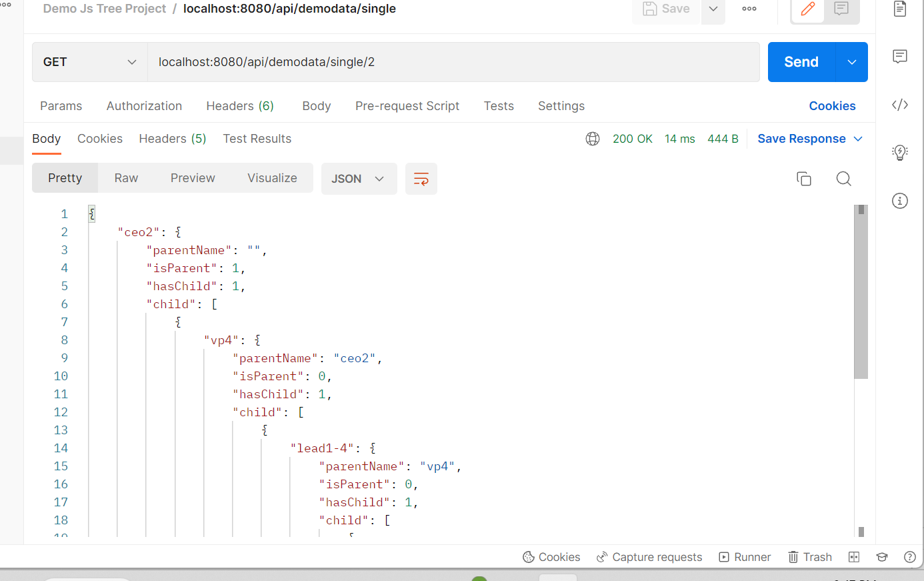Click the Send button
The width and height of the screenshot is (924, 581).
coord(799,61)
